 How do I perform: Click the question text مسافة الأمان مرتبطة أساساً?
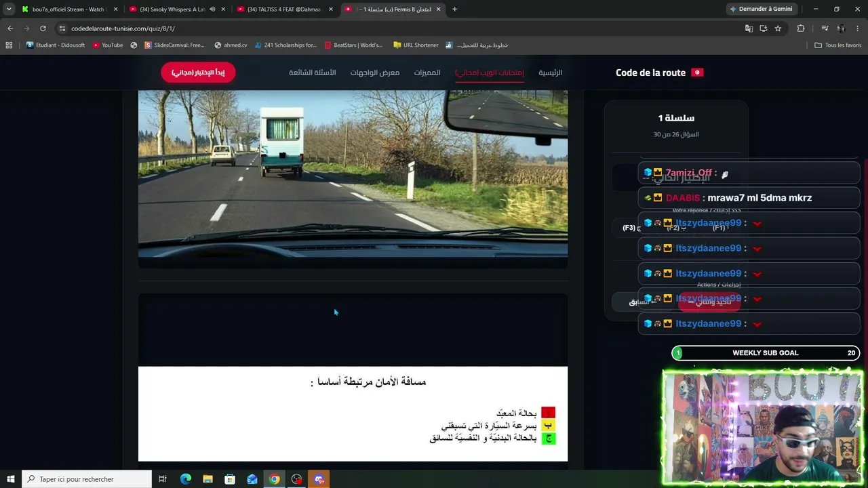(368, 382)
